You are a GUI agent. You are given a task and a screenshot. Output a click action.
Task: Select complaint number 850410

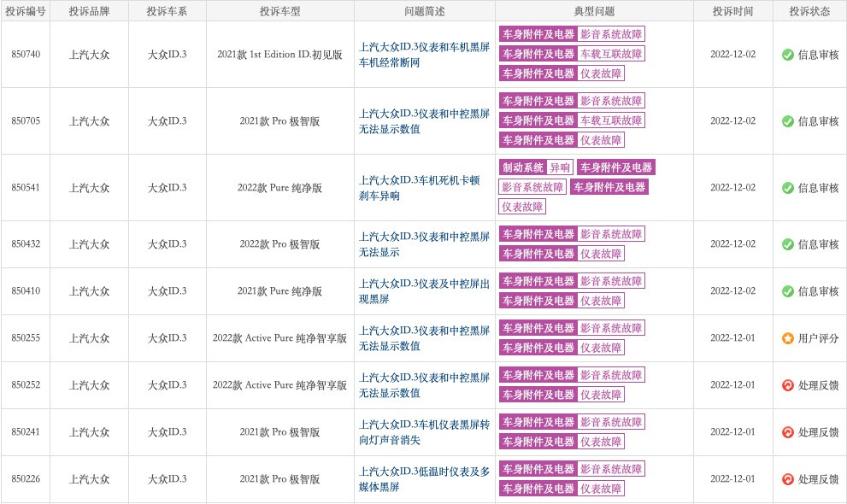(26, 290)
